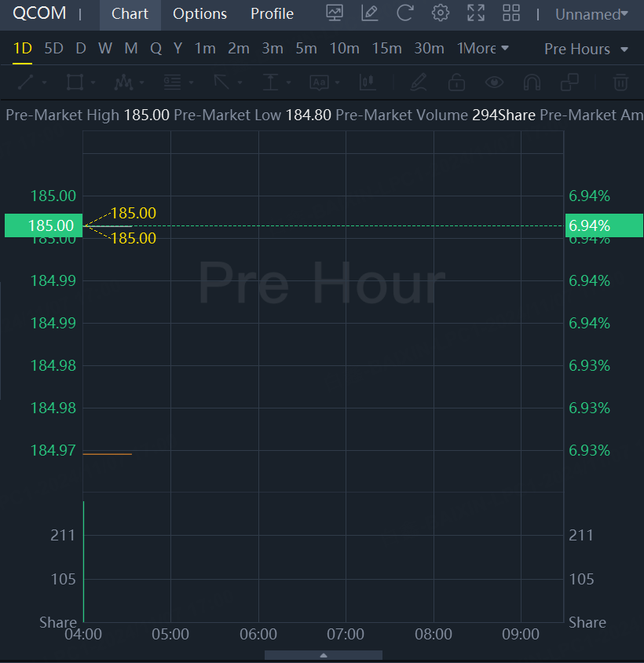Select the Fibonacci levels tool
The image size is (644, 663).
coord(173,82)
